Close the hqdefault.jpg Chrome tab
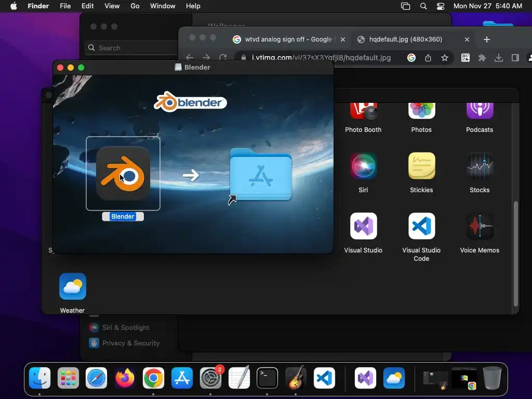This screenshot has width=532, height=399. tap(467, 39)
